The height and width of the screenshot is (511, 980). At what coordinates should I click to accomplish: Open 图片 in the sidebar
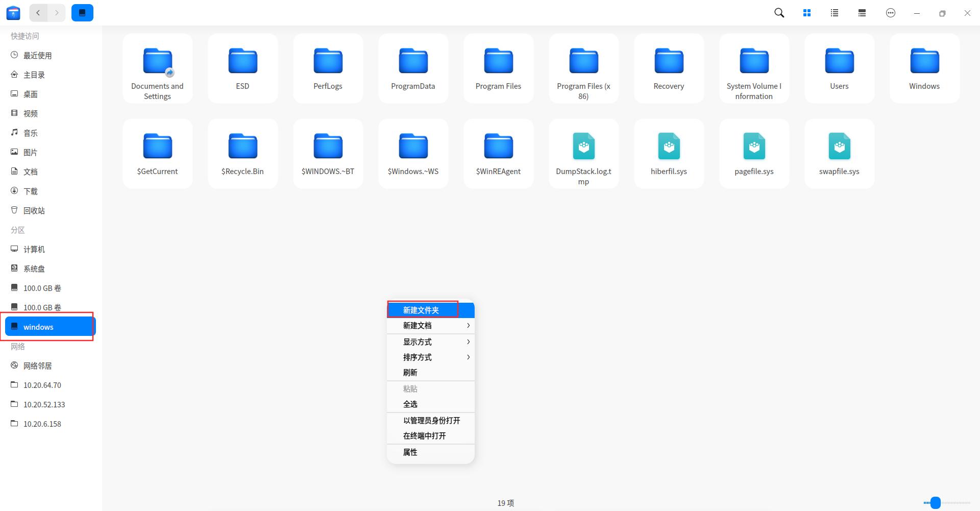tap(51, 152)
